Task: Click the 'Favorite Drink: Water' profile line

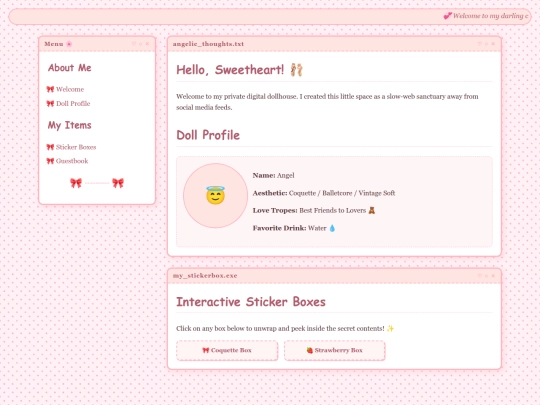Action: coord(294,228)
